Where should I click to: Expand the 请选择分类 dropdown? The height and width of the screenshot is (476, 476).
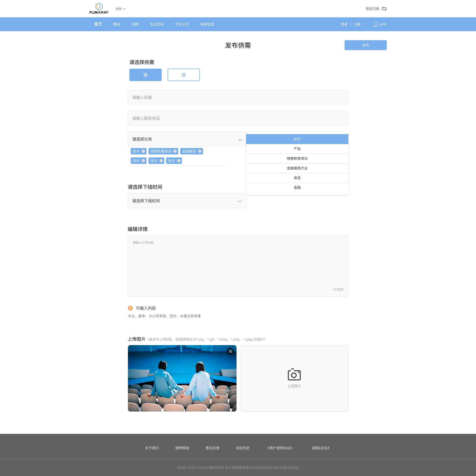point(187,139)
